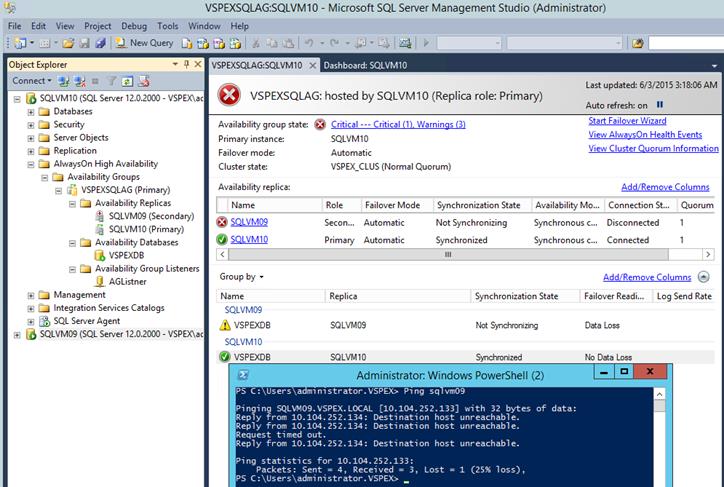Click the large red error status icon
The width and height of the screenshot is (724, 487).
(229, 95)
